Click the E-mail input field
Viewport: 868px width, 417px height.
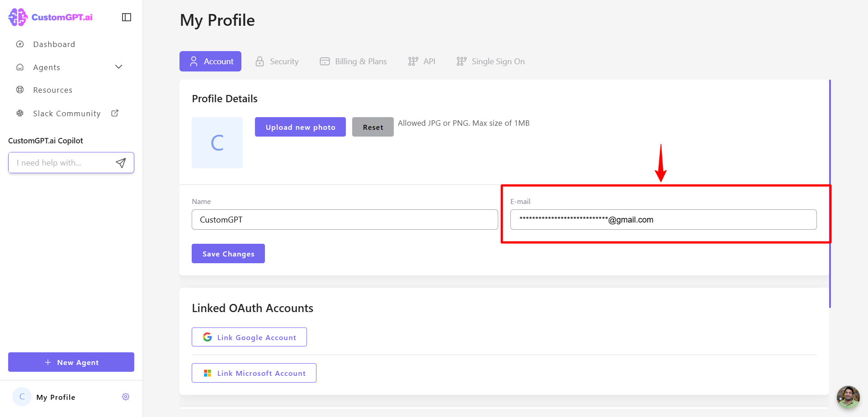click(x=663, y=219)
